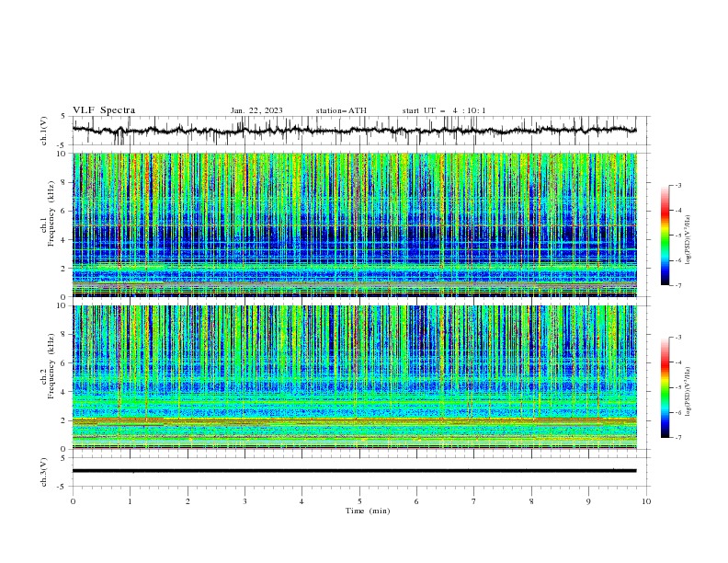Click the ch.3 flat waveform trace

pyautogui.click(x=354, y=471)
